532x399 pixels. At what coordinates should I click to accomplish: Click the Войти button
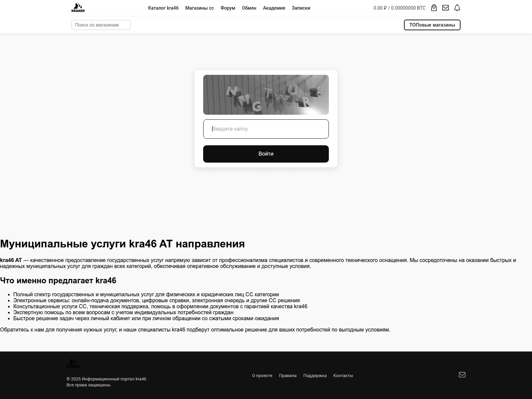point(266,154)
